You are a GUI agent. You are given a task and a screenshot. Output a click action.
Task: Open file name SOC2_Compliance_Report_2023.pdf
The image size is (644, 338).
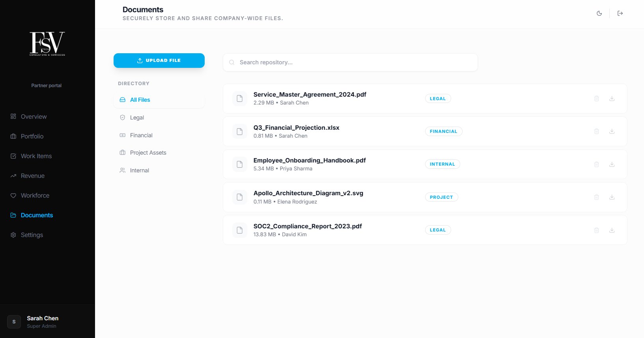(x=308, y=226)
